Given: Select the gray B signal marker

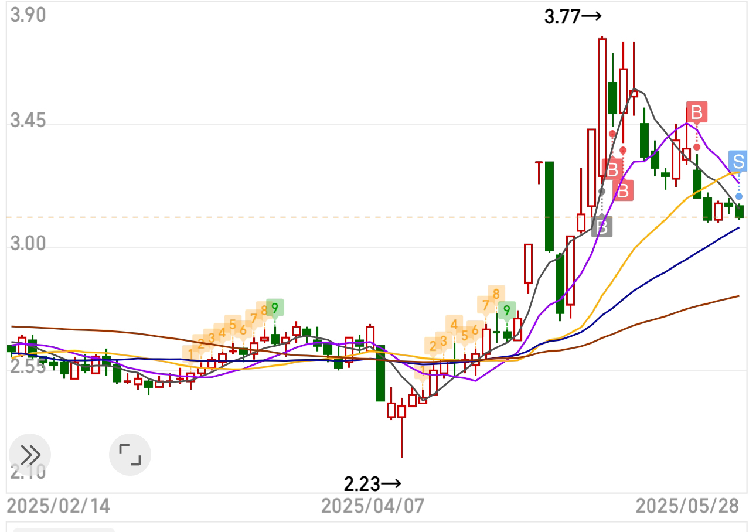Looking at the screenshot, I should tap(602, 226).
